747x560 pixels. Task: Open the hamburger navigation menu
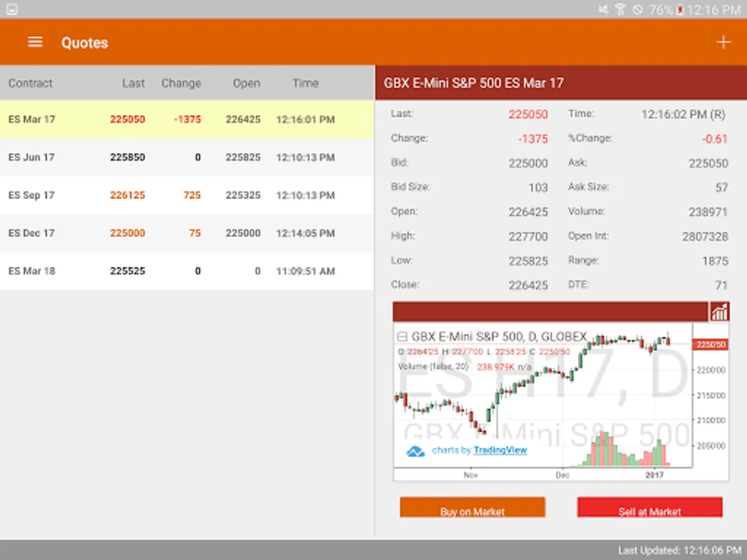35,42
